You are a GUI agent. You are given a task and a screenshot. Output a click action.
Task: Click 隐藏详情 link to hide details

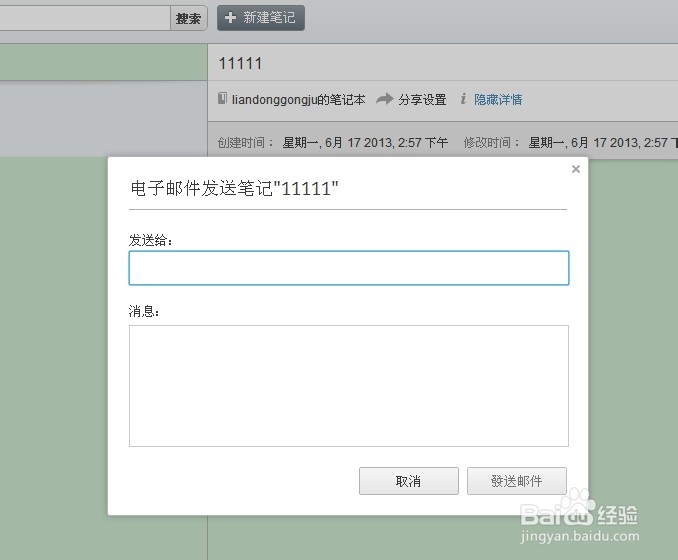point(498,99)
